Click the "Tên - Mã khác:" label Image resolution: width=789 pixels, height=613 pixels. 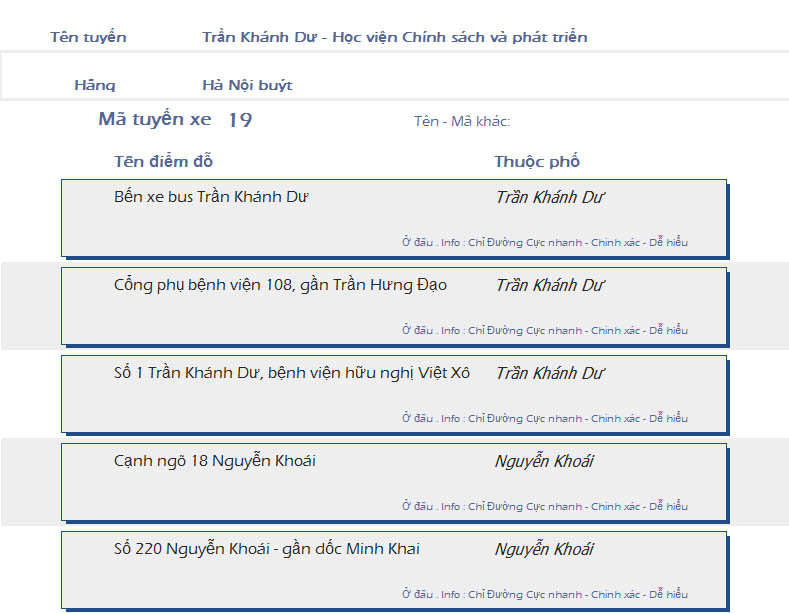462,122
